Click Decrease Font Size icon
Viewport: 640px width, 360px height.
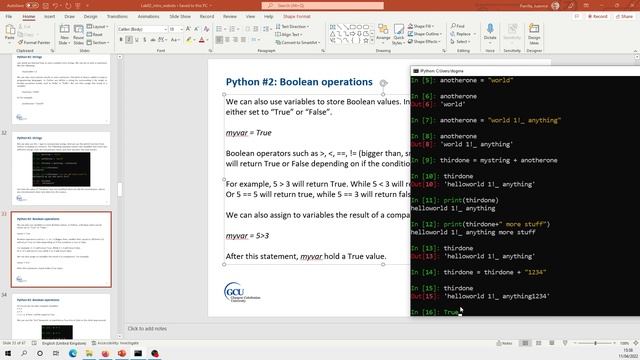click(x=197, y=29)
